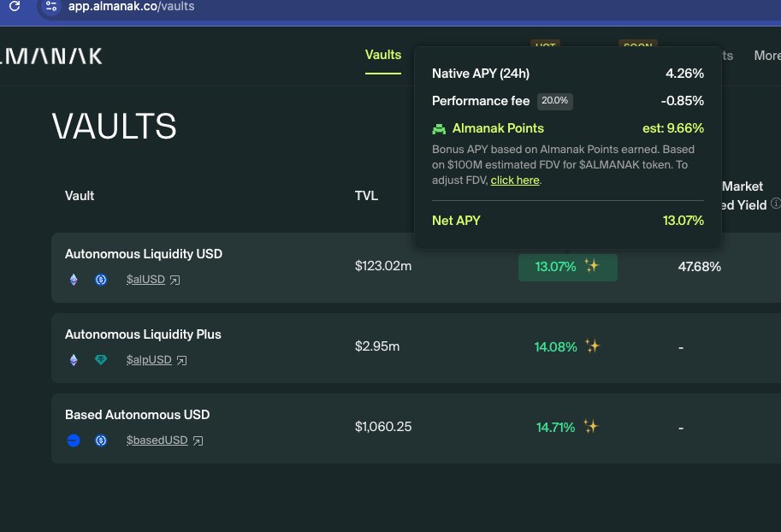Viewport: 781px width, 532px height.
Task: Click the $123.02m TVL value
Action: 383,266
